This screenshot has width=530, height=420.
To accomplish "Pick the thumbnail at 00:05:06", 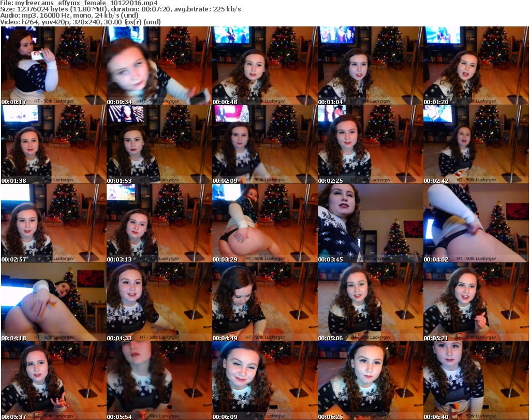I will 370,302.
